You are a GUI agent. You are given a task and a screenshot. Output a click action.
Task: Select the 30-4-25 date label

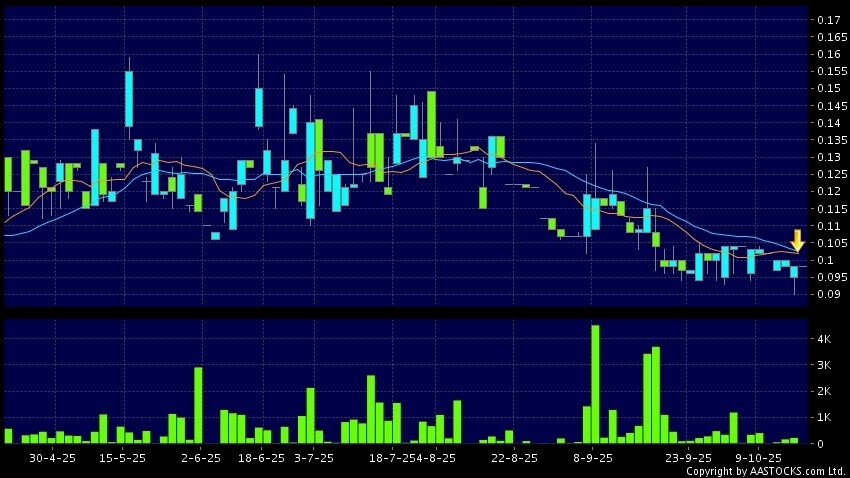53,457
